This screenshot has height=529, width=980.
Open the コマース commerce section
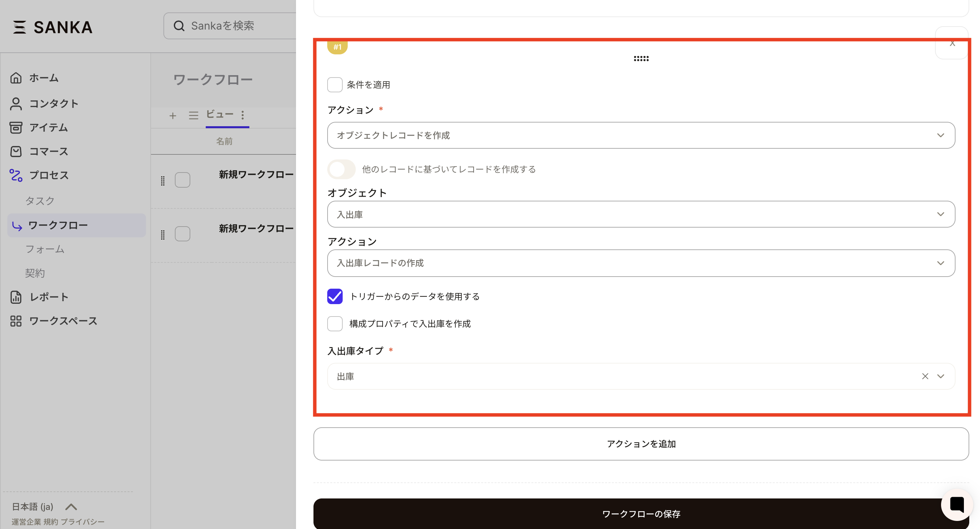[48, 151]
